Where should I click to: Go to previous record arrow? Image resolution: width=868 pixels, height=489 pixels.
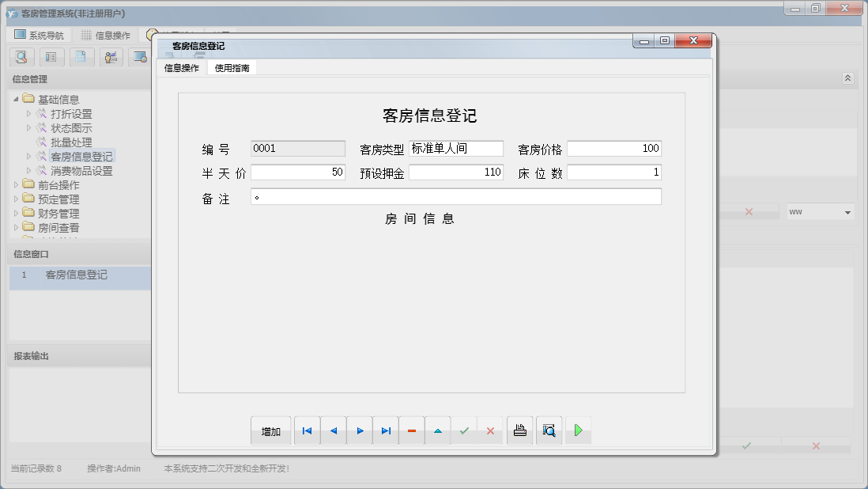tap(334, 431)
